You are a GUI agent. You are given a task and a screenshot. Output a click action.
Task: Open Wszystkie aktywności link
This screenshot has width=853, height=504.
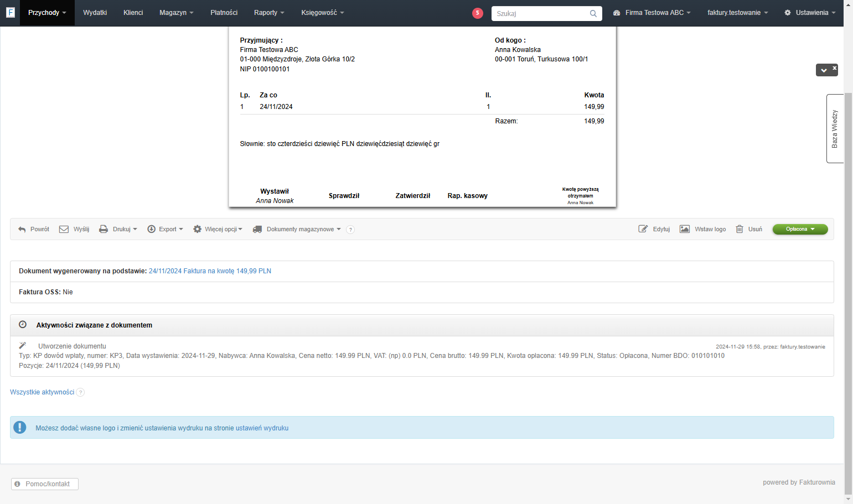(x=42, y=392)
